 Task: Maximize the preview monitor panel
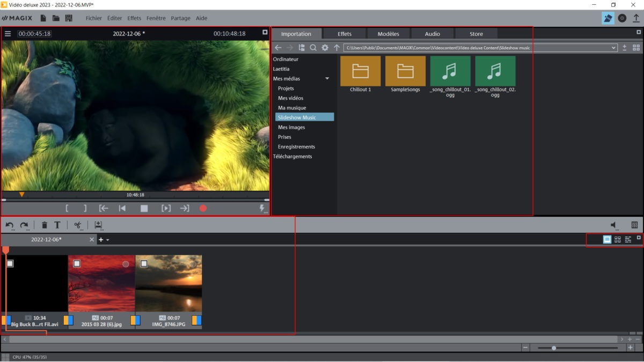tap(265, 33)
